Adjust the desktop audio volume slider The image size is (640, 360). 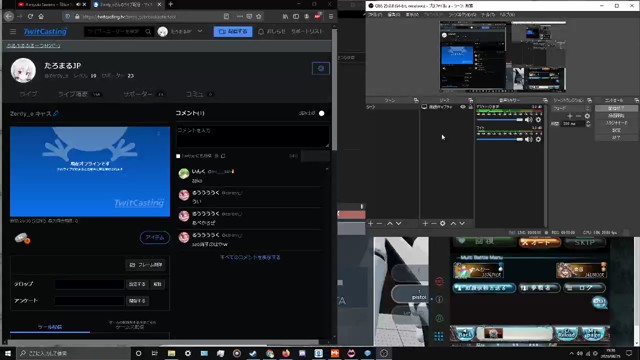500,120
